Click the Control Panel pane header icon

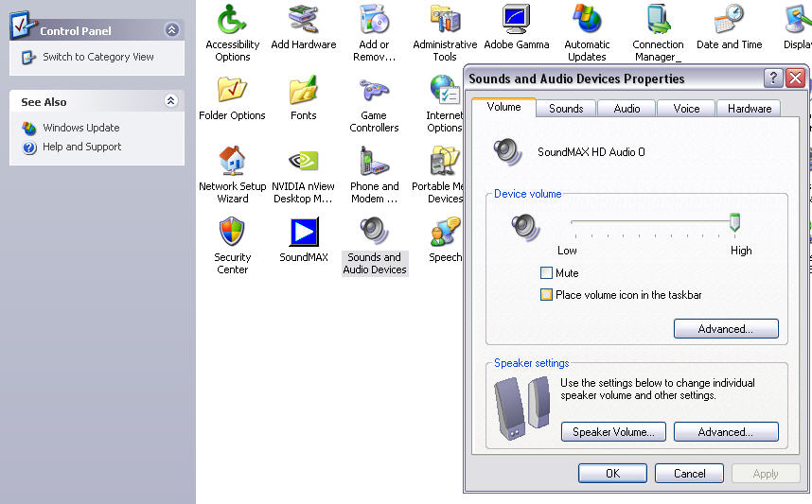(23, 25)
